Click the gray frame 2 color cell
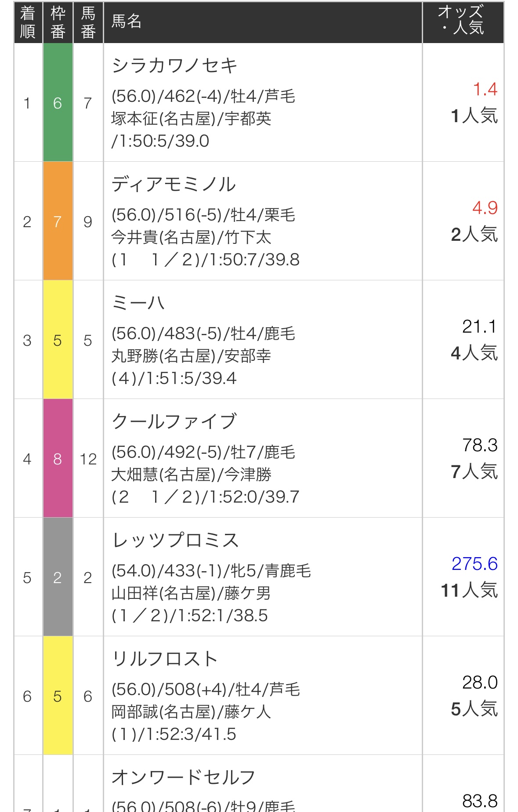This screenshot has height=812, width=518. tap(58, 577)
